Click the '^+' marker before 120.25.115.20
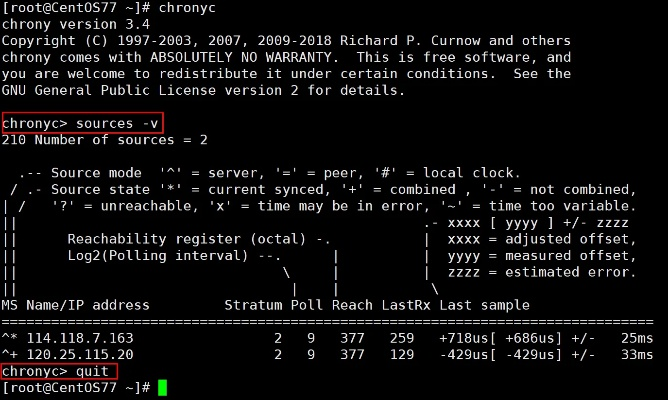Image resolution: width=668 pixels, height=400 pixels. [x=10, y=354]
